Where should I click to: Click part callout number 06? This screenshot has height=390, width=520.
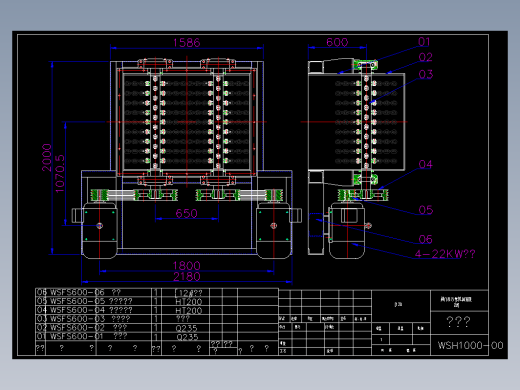pyautogui.click(x=426, y=239)
